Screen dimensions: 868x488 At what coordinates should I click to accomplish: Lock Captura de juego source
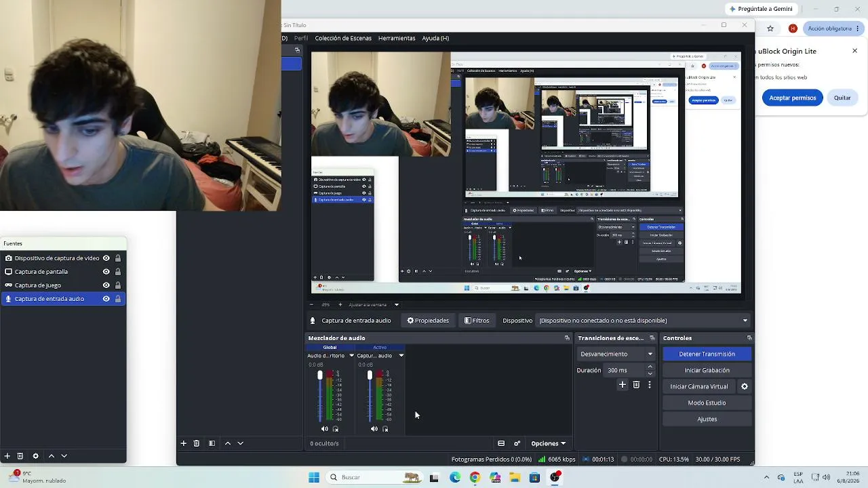[118, 285]
